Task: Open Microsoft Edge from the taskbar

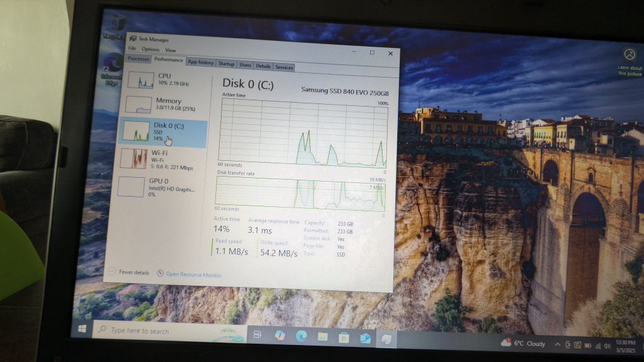Action: (301, 336)
